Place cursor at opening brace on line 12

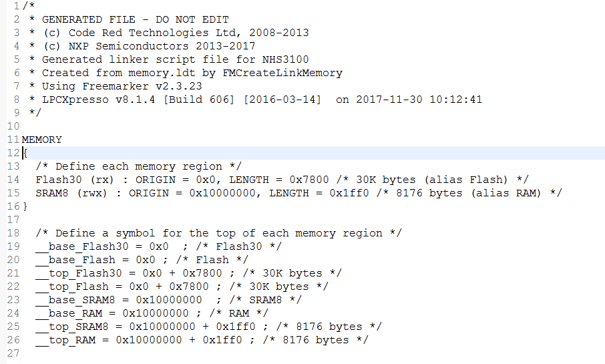25,153
